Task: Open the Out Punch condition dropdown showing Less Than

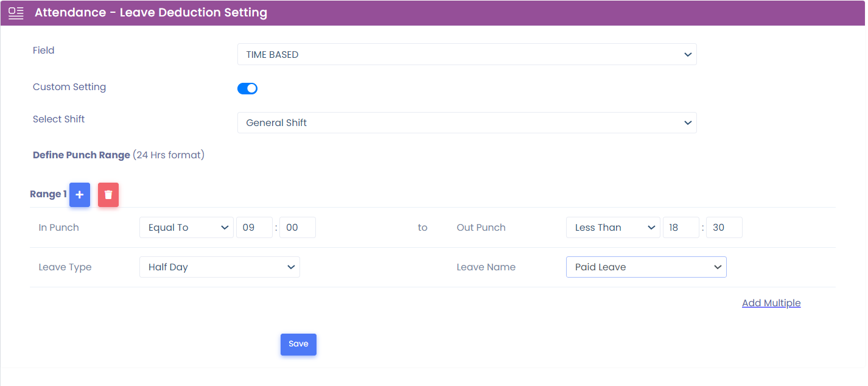Action: [612, 228]
